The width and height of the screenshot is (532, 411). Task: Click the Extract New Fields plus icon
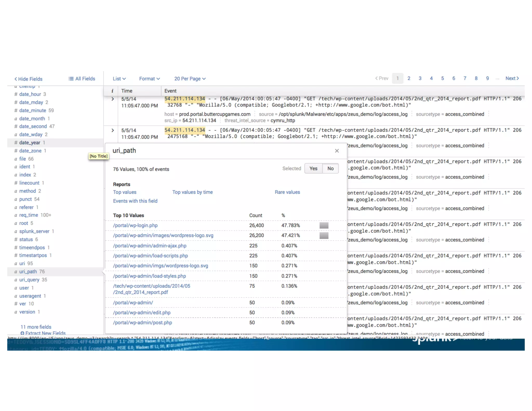(22, 333)
